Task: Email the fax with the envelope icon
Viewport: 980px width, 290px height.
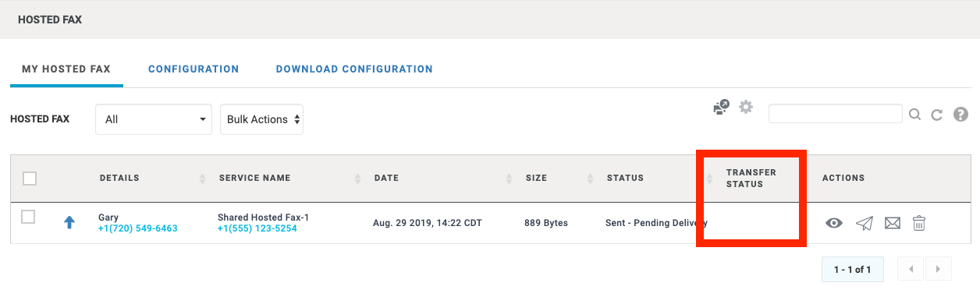Action: click(x=893, y=223)
